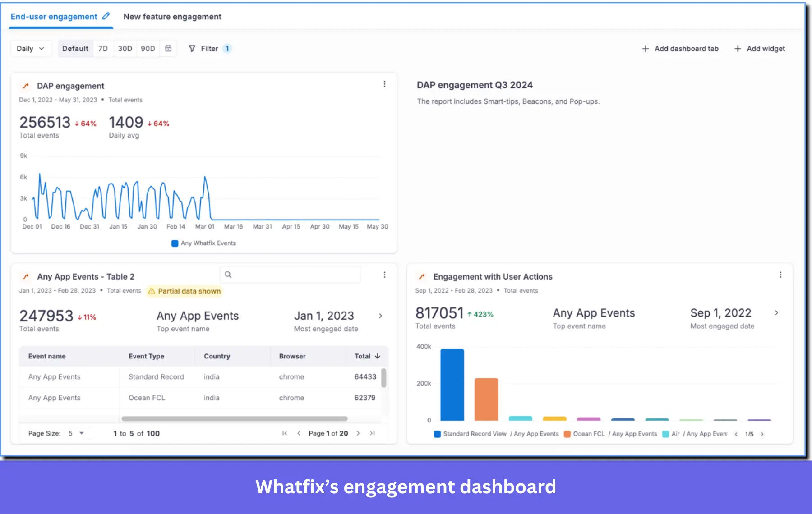Toggle Standard Record View legend series
The width and height of the screenshot is (812, 514).
tap(496, 434)
